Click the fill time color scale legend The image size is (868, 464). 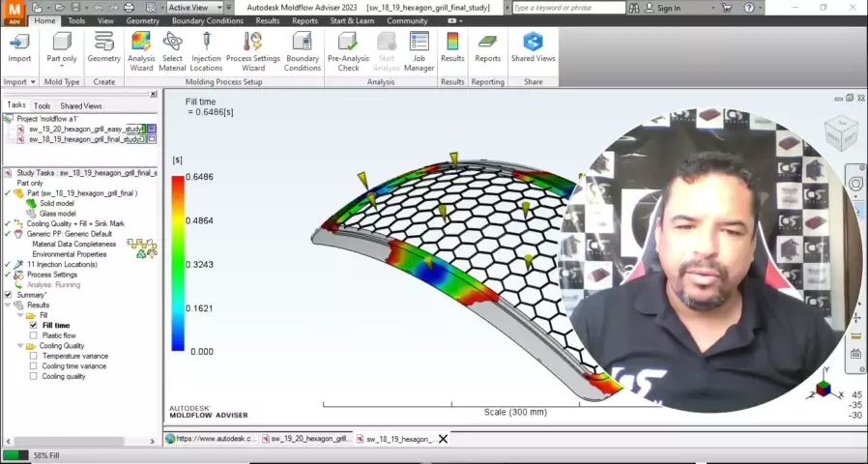[x=178, y=264]
